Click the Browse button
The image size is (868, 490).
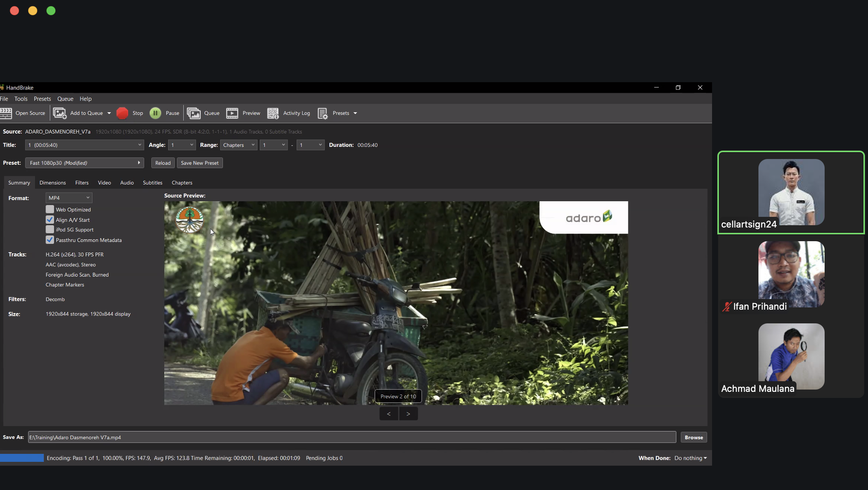(x=693, y=437)
